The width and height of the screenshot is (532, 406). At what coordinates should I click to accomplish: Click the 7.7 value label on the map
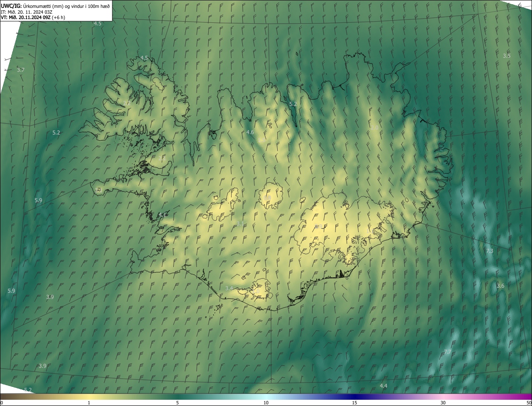point(448,352)
